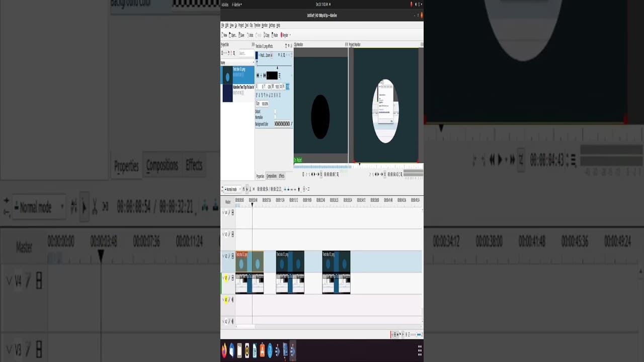Toggle video visibility of track V4
Viewport: 644px width, 362px height.
click(232, 213)
